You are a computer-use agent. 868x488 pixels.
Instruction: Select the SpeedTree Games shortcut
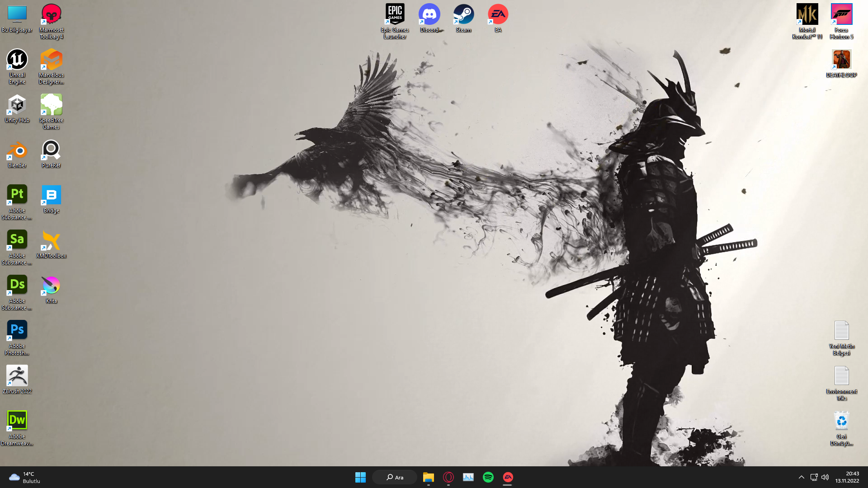pyautogui.click(x=52, y=112)
